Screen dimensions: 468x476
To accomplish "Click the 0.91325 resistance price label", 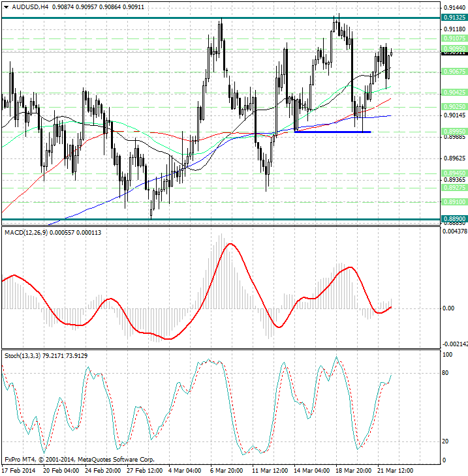I will 453,18.
